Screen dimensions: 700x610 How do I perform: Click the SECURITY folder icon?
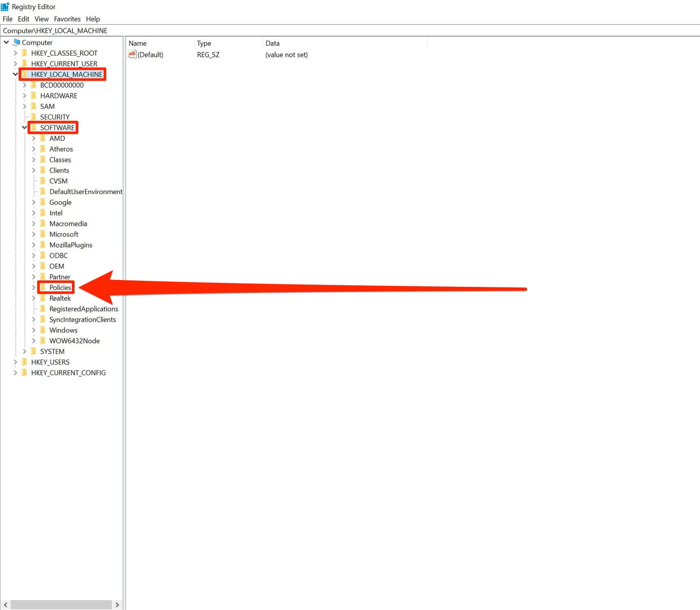(35, 117)
